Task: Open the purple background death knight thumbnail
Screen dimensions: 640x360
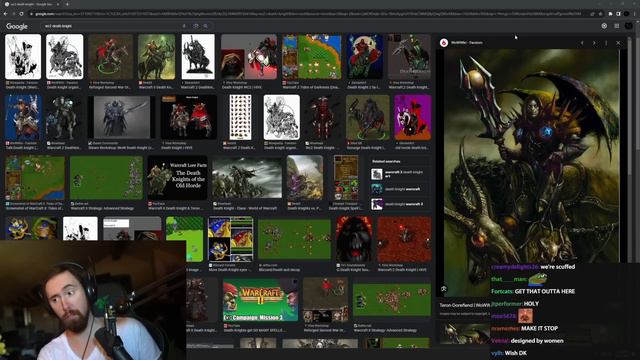Action: click(x=413, y=117)
